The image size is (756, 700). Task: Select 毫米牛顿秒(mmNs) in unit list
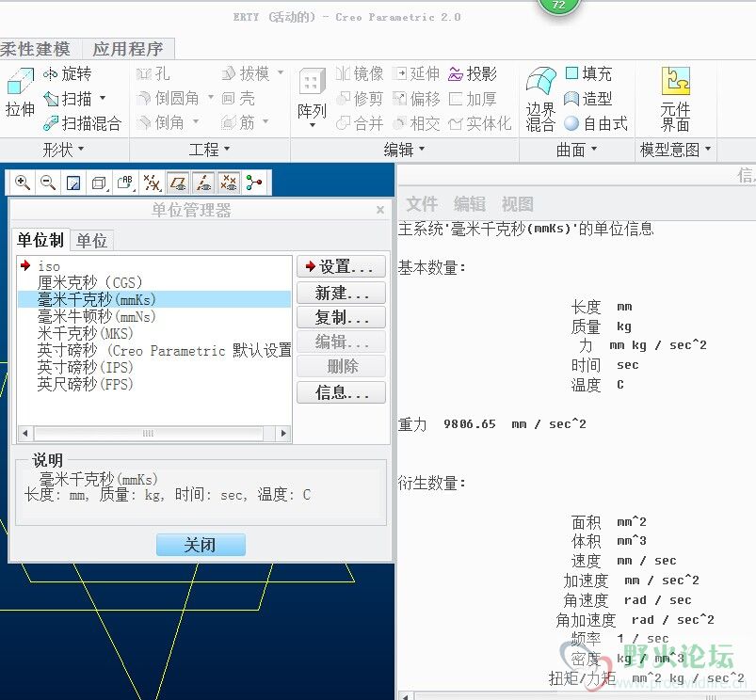(154, 316)
